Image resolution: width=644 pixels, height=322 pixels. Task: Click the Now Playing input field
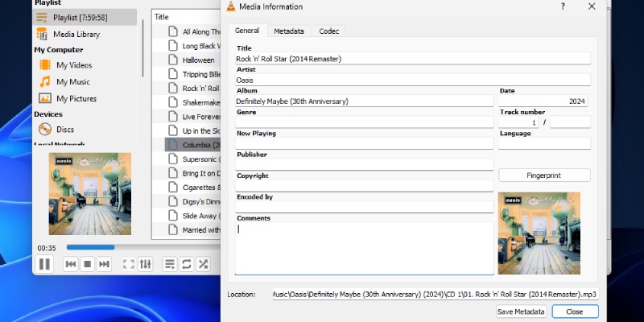pyautogui.click(x=365, y=143)
